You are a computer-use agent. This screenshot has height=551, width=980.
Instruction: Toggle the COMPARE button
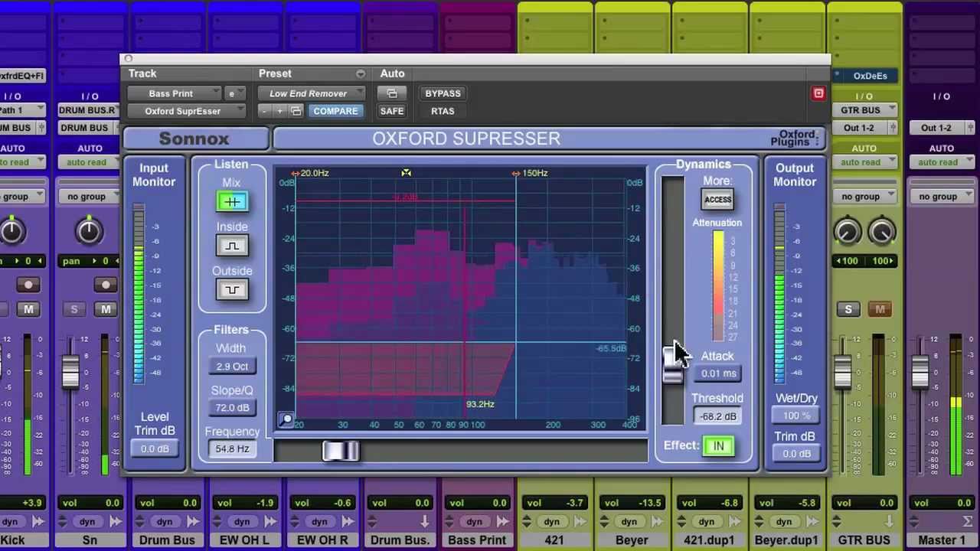click(335, 111)
